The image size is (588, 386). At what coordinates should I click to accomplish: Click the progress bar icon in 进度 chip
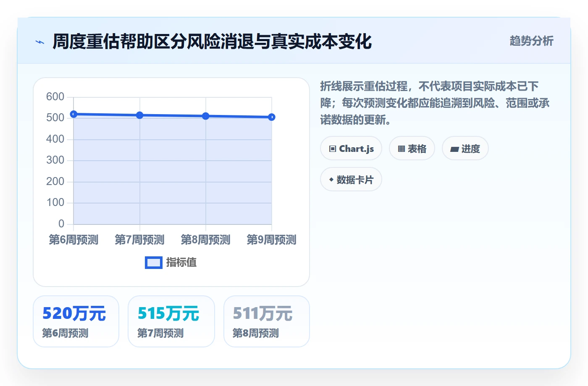point(454,149)
